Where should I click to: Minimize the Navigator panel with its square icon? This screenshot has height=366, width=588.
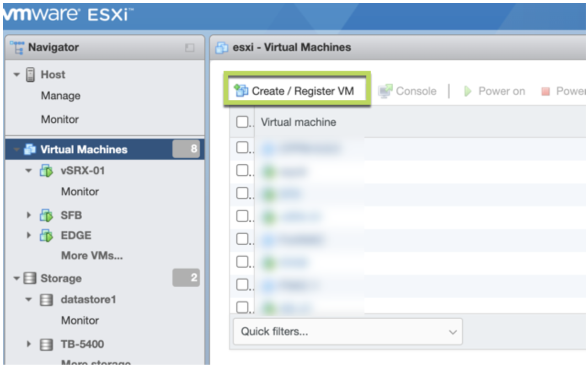(190, 48)
